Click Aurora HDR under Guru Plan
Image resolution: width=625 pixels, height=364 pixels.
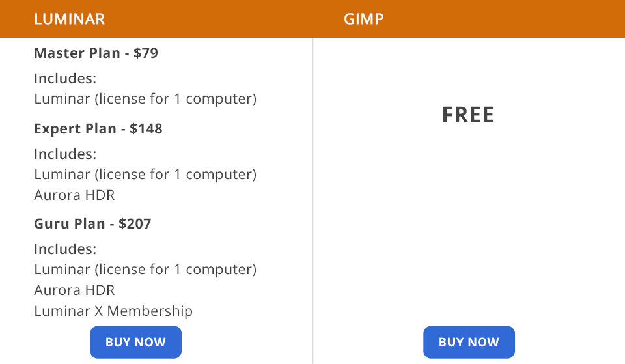[x=74, y=290]
